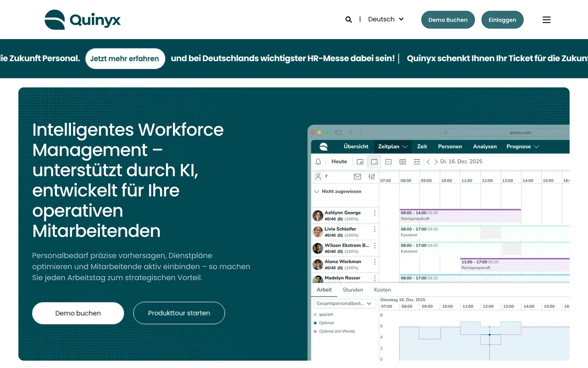The image size is (588, 368).
Task: Open options menu for Alena Workman
Action: 374,262
